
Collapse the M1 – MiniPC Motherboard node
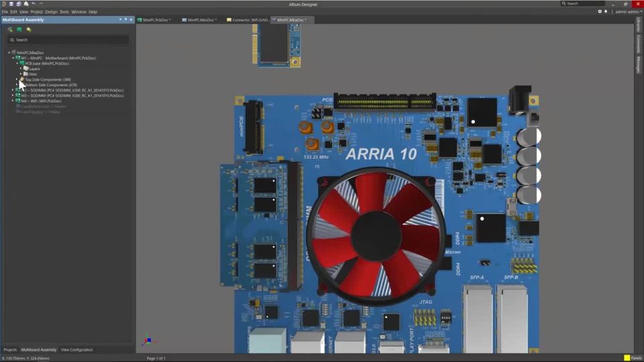tap(13, 58)
